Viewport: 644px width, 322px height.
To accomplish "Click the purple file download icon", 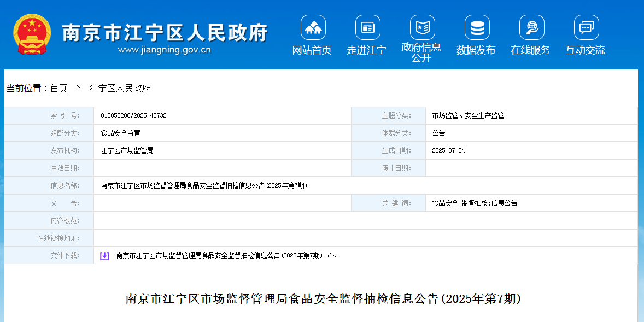I will (x=104, y=256).
